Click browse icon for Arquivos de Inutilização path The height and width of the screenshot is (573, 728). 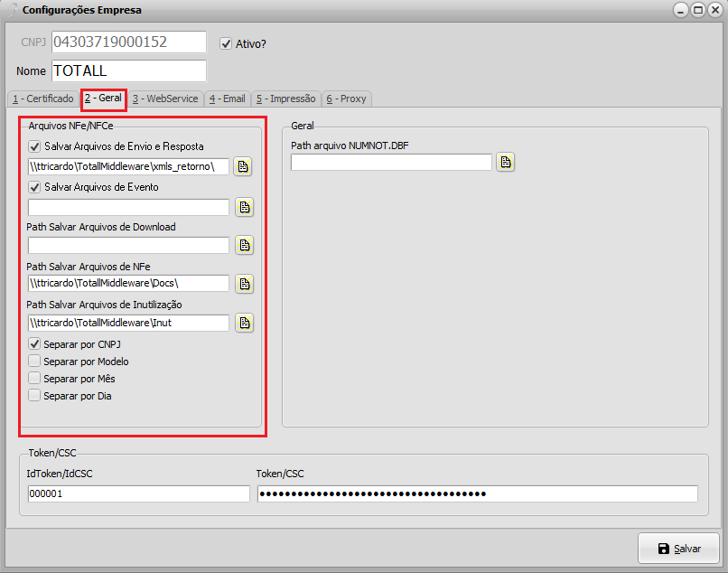pyautogui.click(x=244, y=323)
